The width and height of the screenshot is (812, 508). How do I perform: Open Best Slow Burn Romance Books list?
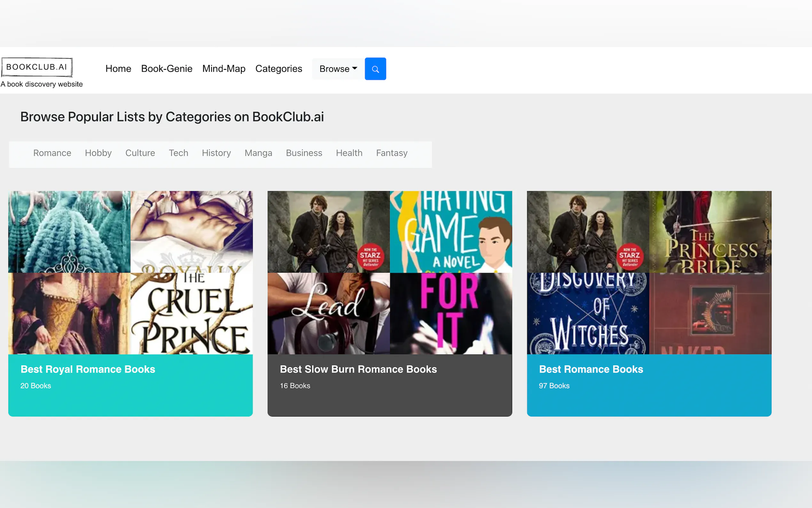pos(358,369)
